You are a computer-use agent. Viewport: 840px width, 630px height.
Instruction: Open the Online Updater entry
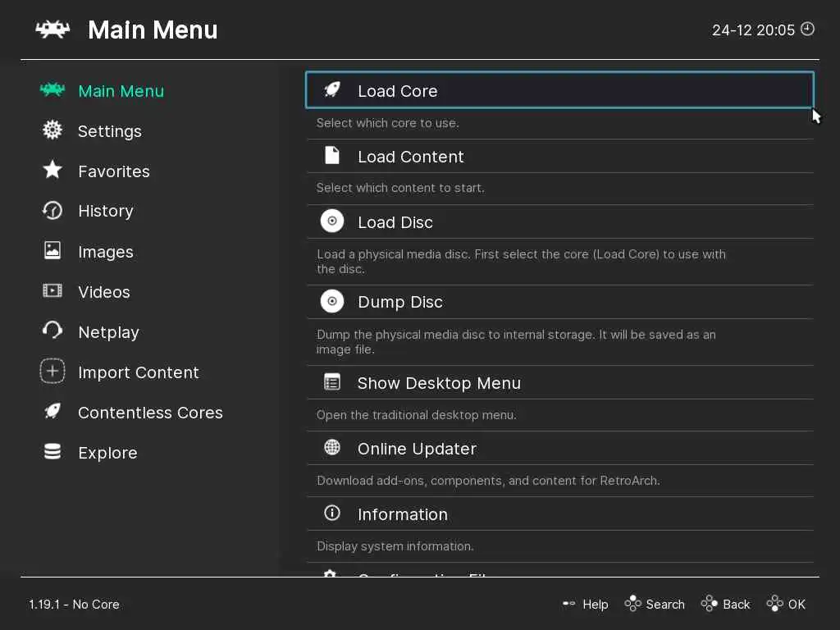point(559,448)
